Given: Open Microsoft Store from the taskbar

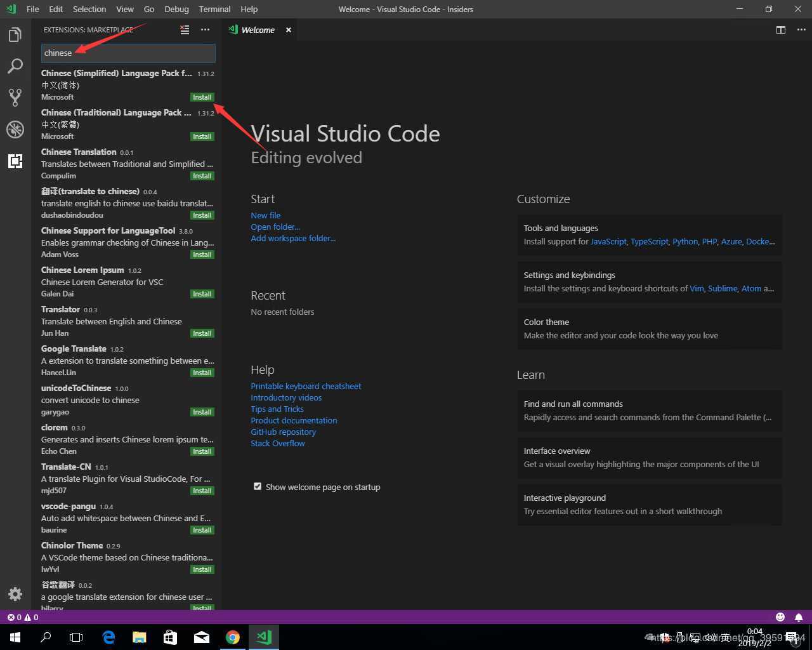Looking at the screenshot, I should 171,637.
